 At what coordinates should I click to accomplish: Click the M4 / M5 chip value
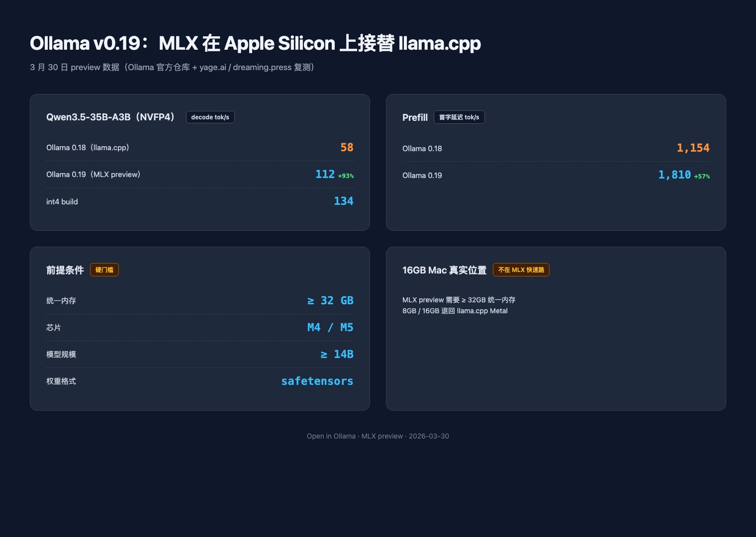point(330,328)
